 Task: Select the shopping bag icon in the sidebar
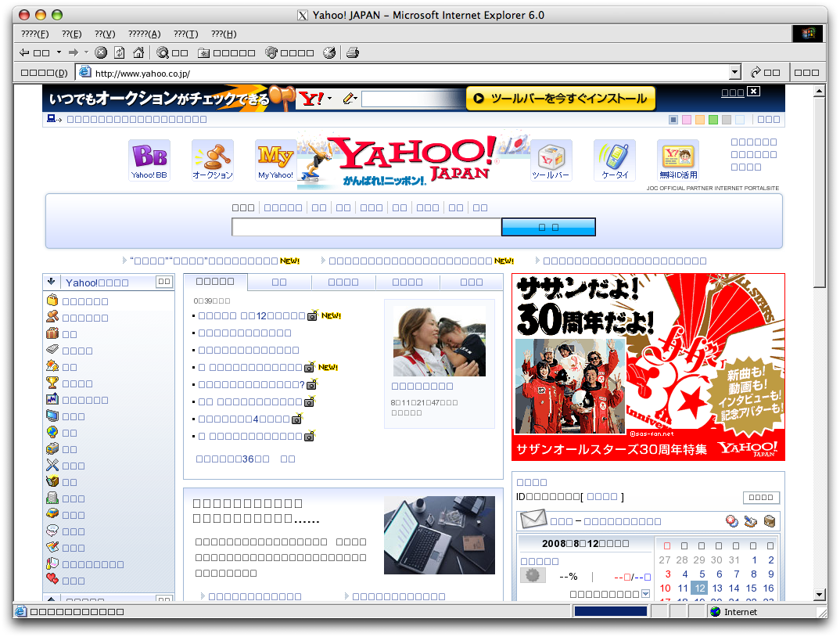52,301
